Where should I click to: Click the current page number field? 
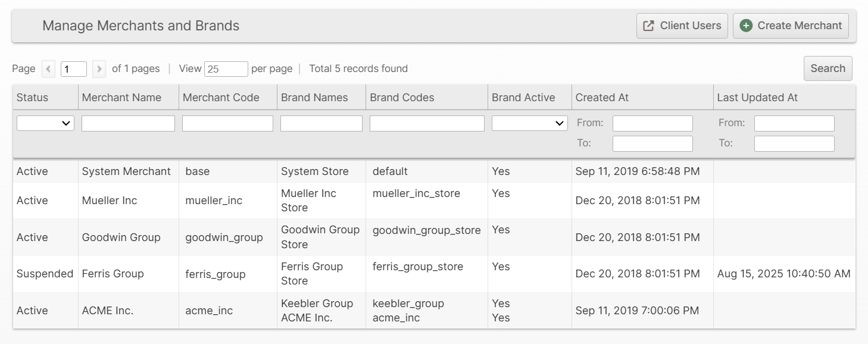click(x=74, y=69)
